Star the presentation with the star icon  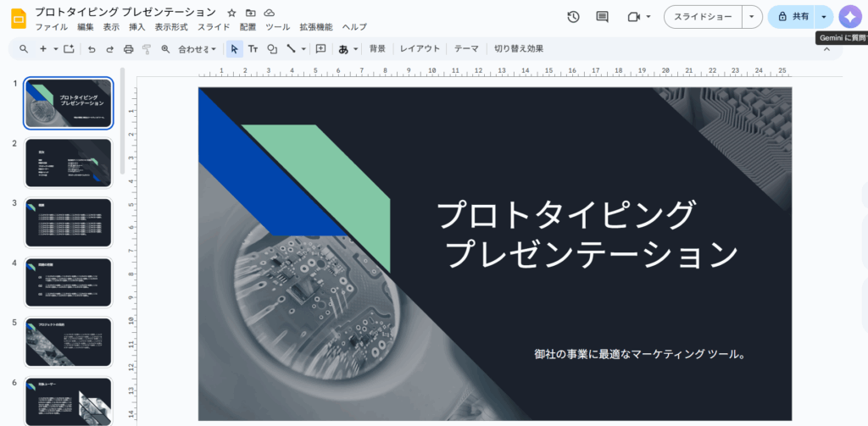pyautogui.click(x=231, y=14)
